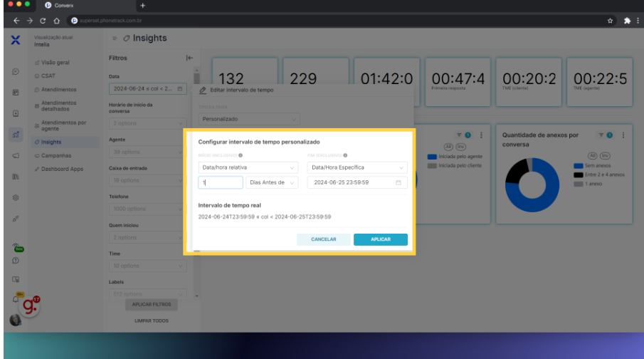Open the 'Data/Hora Específica' end type dropdown
Screen dimensions: 644x359
357,168
